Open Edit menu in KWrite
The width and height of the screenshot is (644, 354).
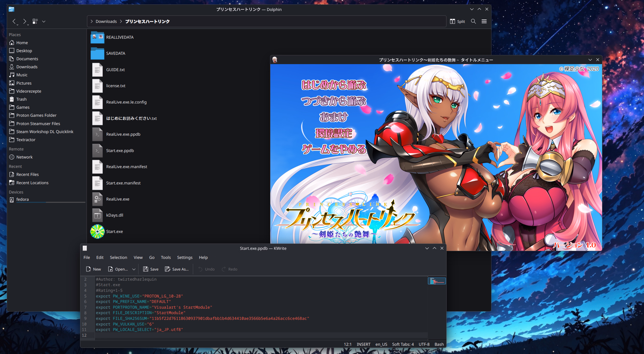tap(100, 257)
